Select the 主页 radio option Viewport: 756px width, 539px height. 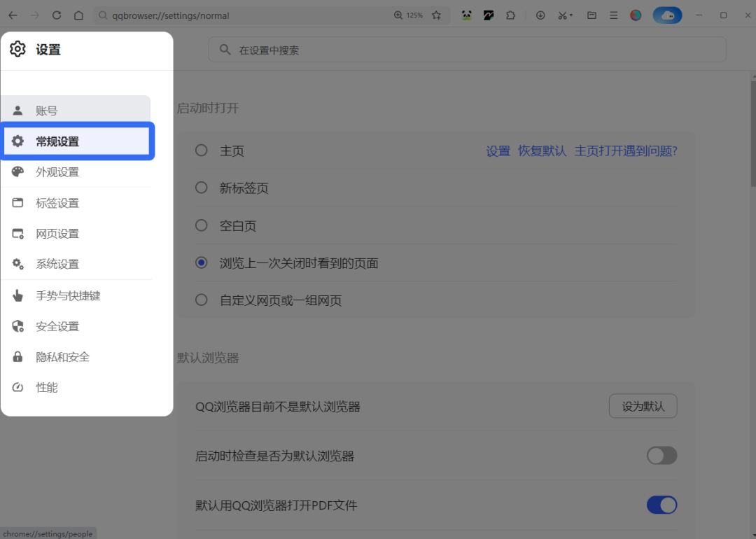[202, 150]
